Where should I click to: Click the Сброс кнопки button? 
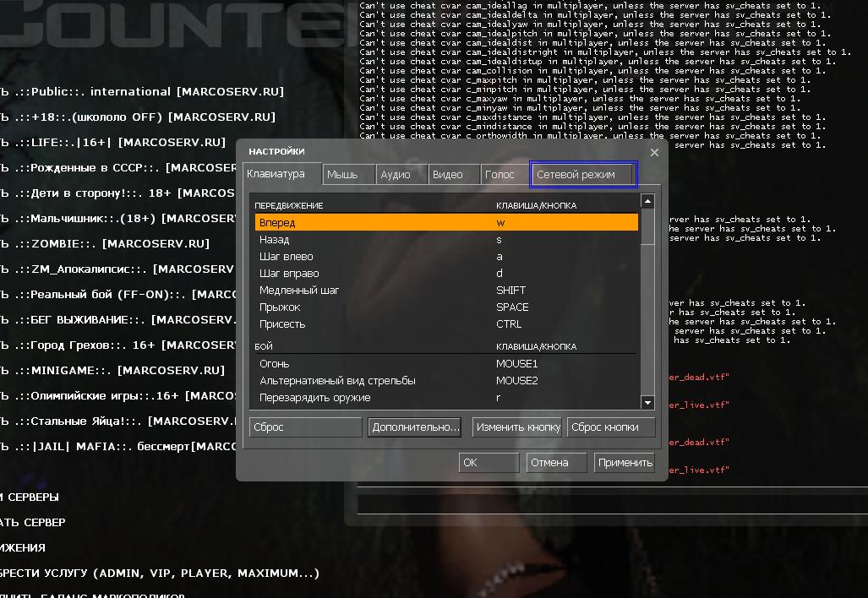click(x=610, y=427)
